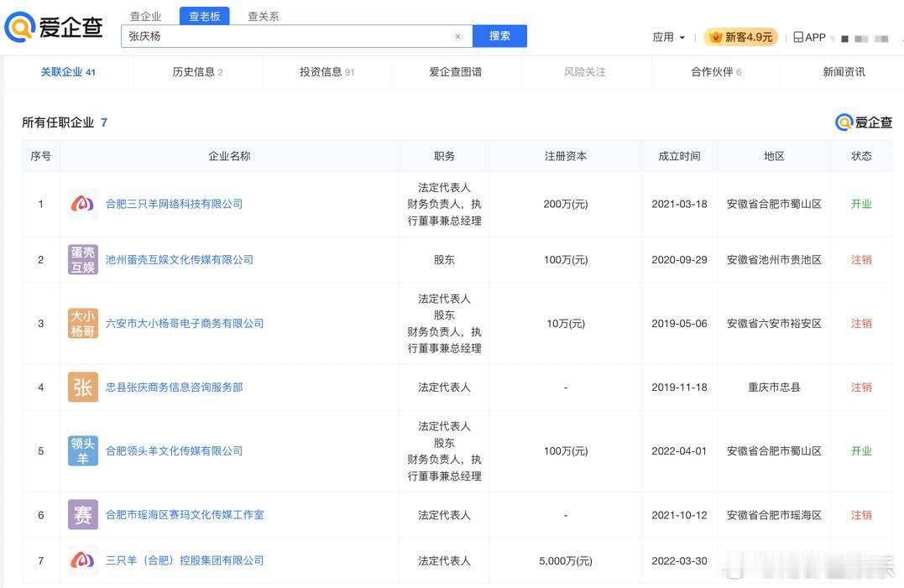Click 开业 status of 合肥领头羊文化传媒
This screenshot has height=588, width=904.
point(861,451)
